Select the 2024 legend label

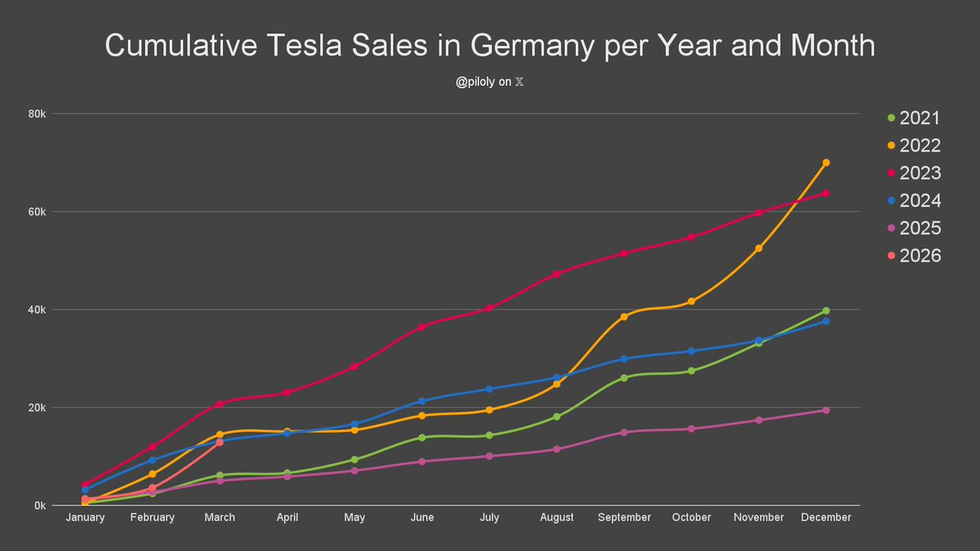tap(920, 201)
